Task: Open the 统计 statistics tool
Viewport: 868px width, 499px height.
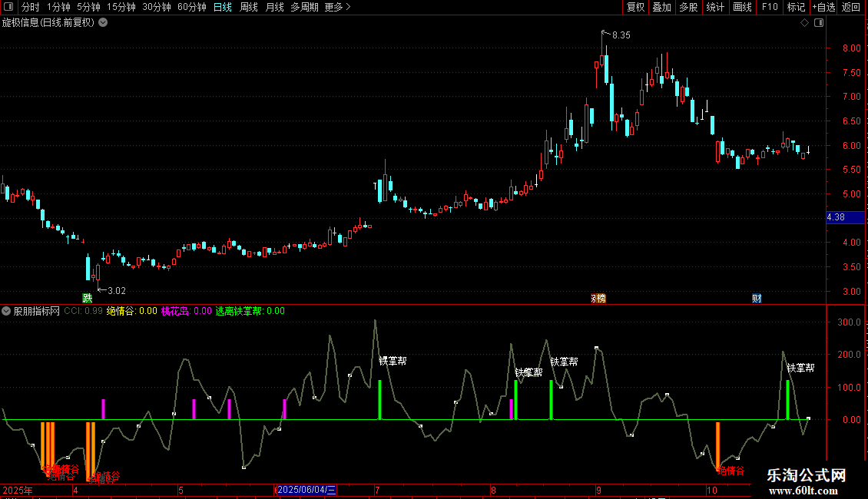Action: (715, 7)
